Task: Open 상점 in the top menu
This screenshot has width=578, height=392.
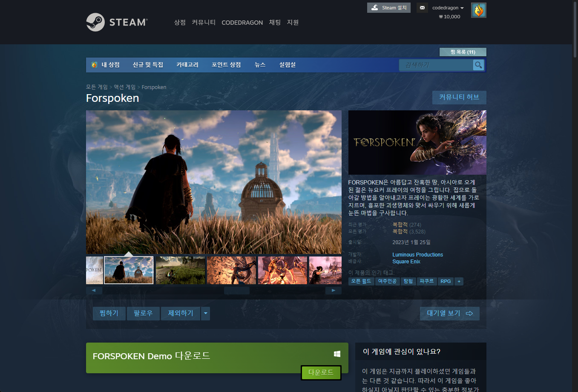Action: (x=180, y=23)
